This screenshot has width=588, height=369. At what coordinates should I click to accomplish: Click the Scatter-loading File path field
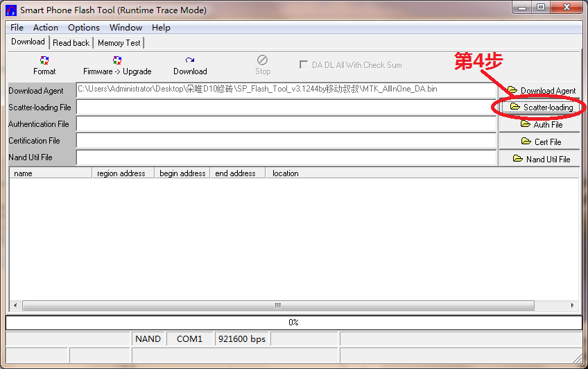[x=286, y=108]
